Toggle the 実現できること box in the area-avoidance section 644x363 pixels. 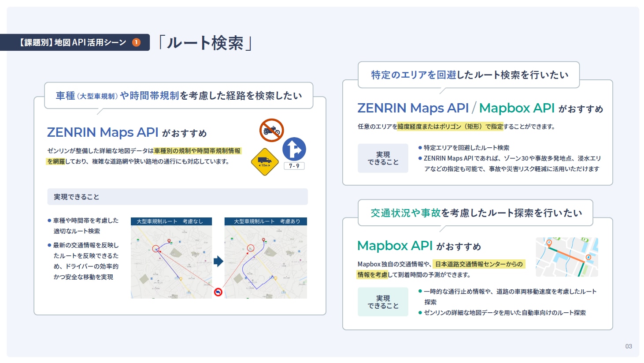[x=383, y=158]
